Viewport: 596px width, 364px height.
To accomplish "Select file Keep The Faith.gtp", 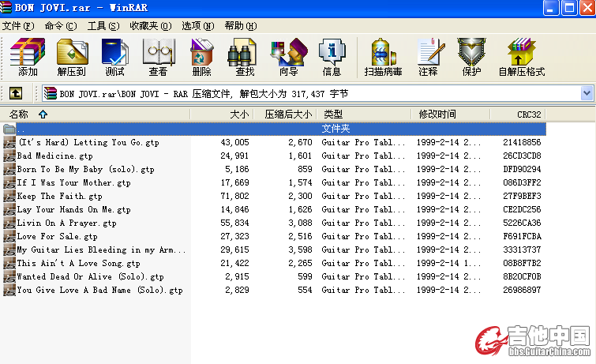I will coord(59,197).
